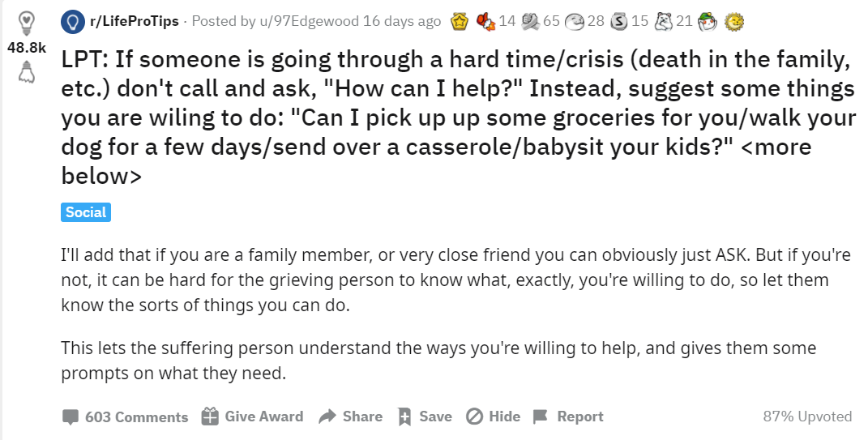868x440 pixels.
Task: Upvote the post with the lightbulb icon
Action: (x=26, y=22)
